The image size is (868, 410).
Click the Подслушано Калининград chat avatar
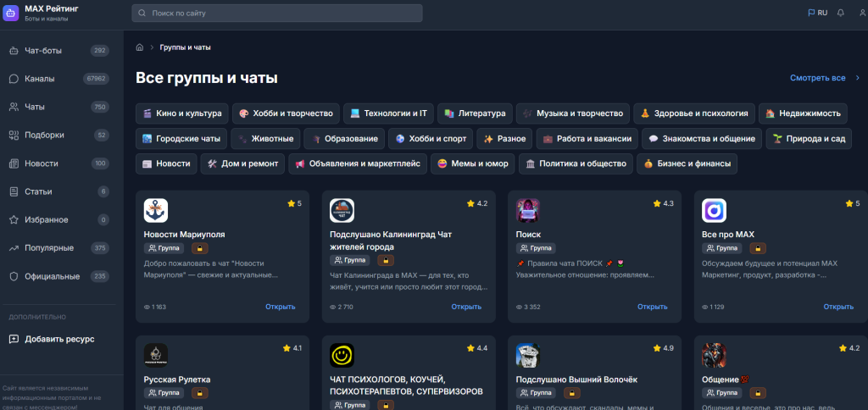[x=342, y=211]
